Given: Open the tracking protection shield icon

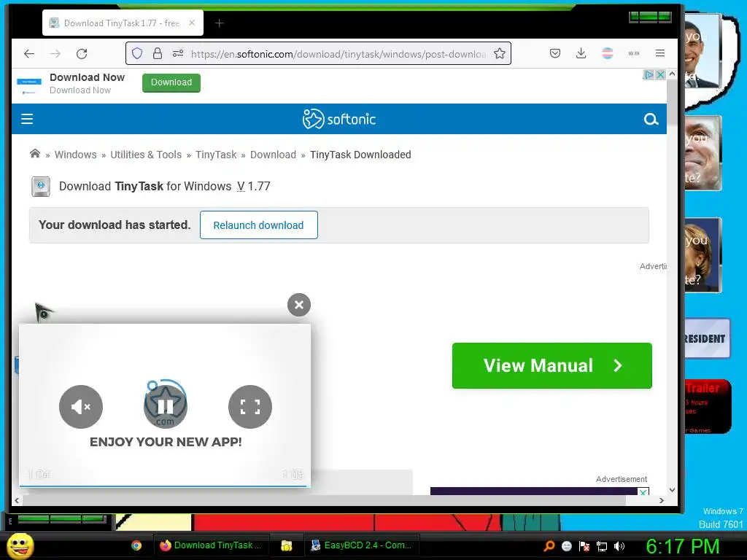Looking at the screenshot, I should coord(137,53).
